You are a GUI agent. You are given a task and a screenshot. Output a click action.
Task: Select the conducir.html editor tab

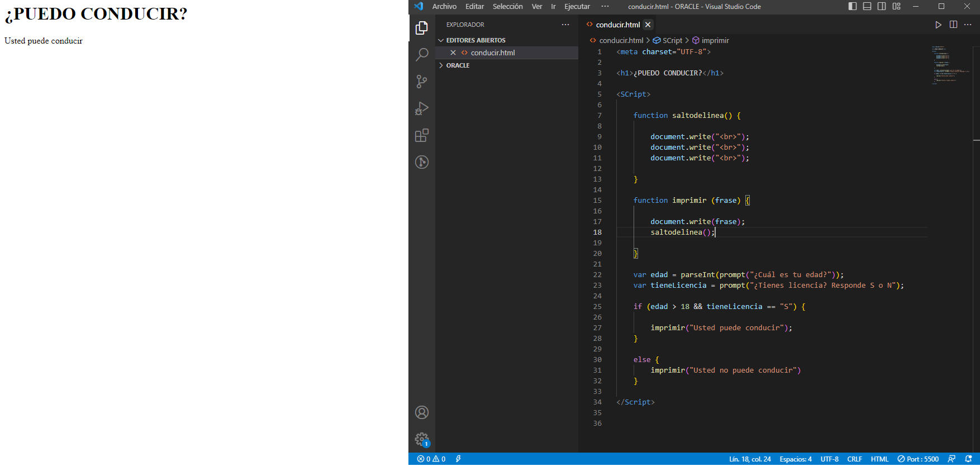[618, 25]
